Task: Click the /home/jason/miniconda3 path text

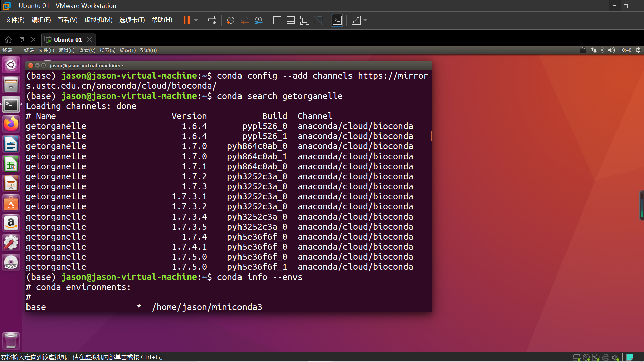Action: click(207, 307)
